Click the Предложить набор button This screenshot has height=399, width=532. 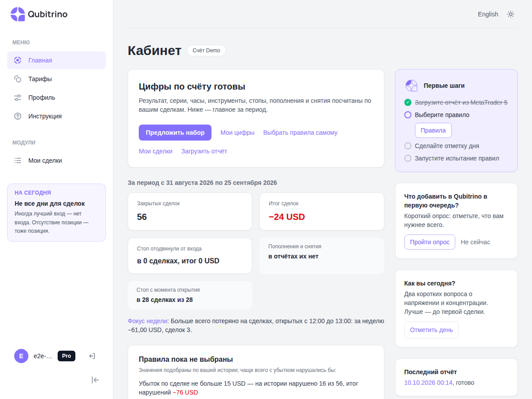coord(175,133)
